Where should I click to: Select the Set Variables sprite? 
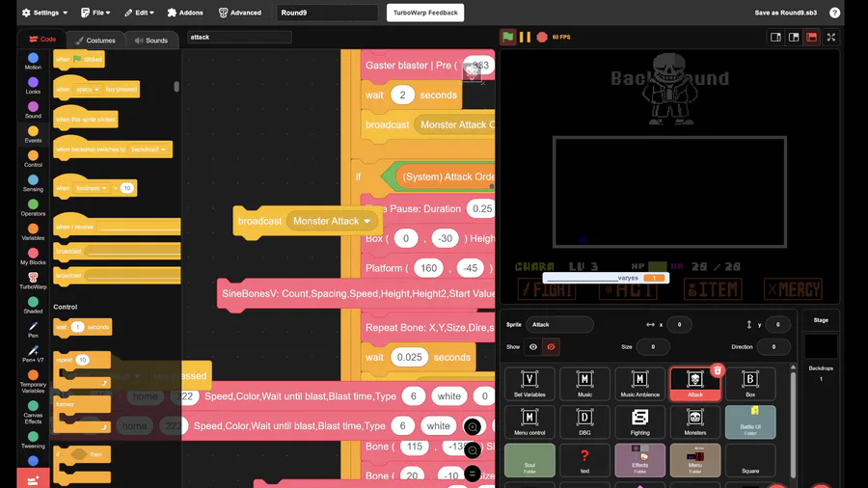pos(529,384)
